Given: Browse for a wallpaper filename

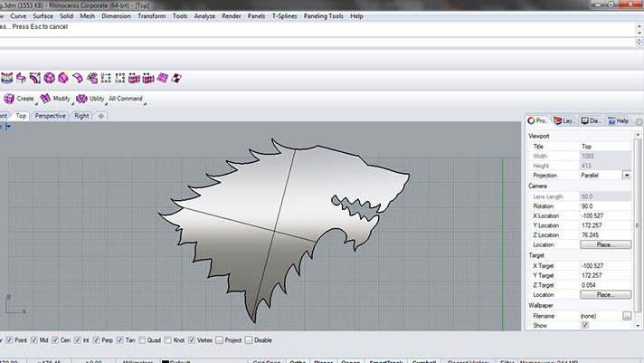Looking at the screenshot, I should coord(627,316).
